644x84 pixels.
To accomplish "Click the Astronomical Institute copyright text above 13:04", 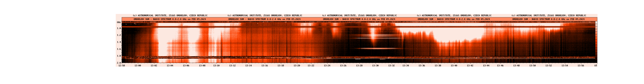I will pyautogui.click(x=170, y=16).
